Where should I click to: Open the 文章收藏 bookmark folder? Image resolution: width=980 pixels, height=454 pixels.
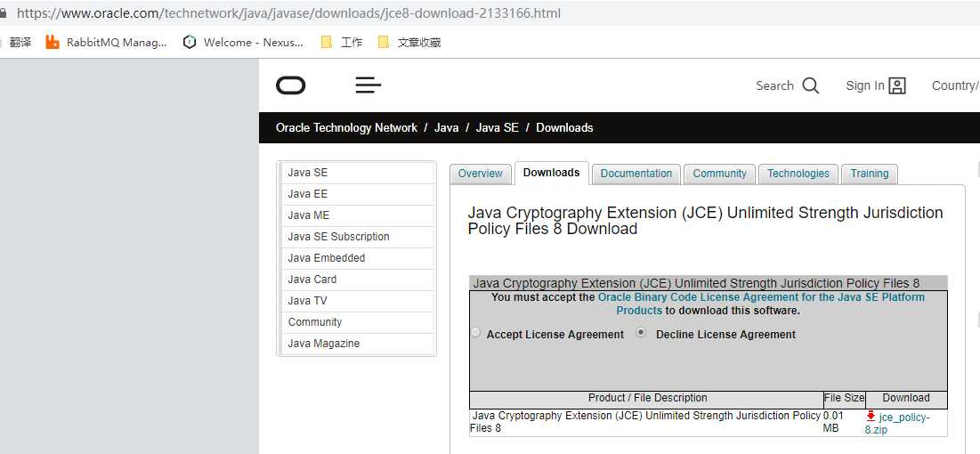click(x=409, y=42)
